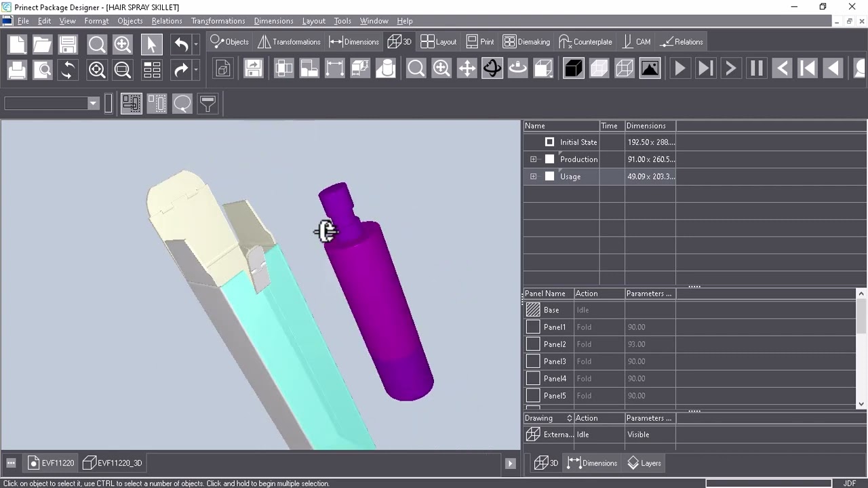This screenshot has width=868, height=488.
Task: Jump to animation start
Action: (807, 68)
